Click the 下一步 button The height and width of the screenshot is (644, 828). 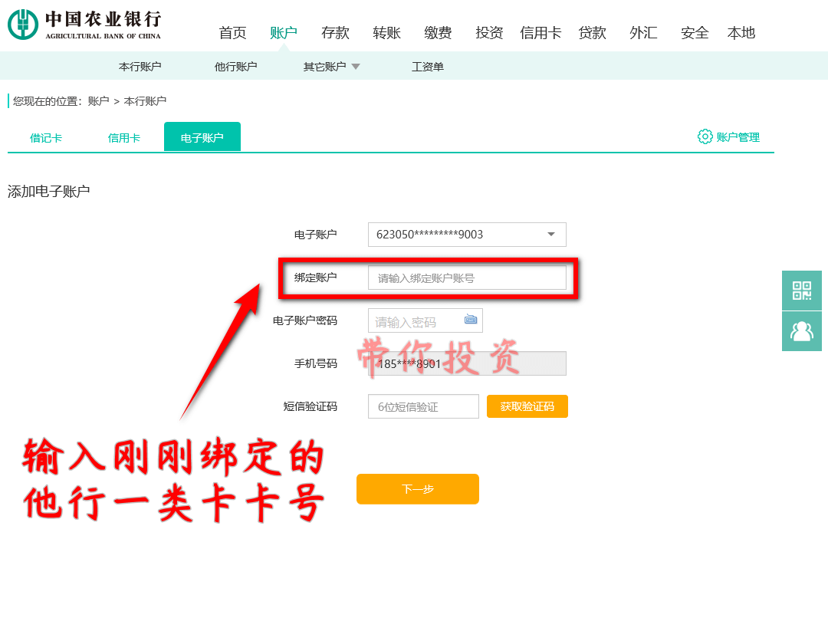418,489
